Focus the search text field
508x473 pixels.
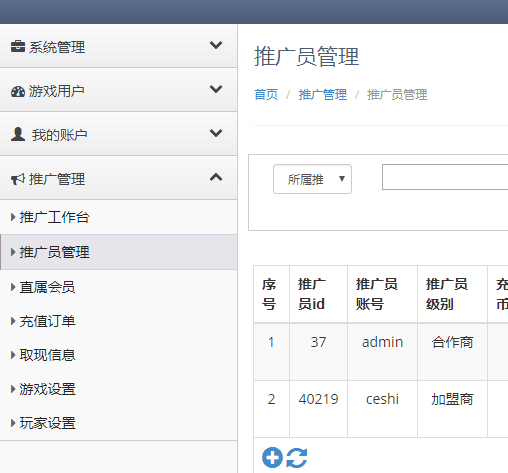point(445,177)
